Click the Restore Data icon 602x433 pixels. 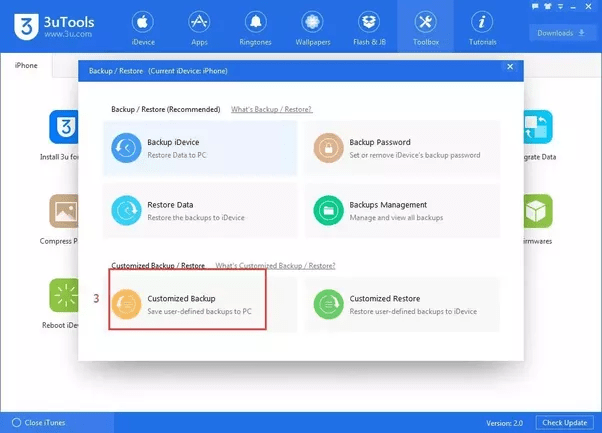126,210
